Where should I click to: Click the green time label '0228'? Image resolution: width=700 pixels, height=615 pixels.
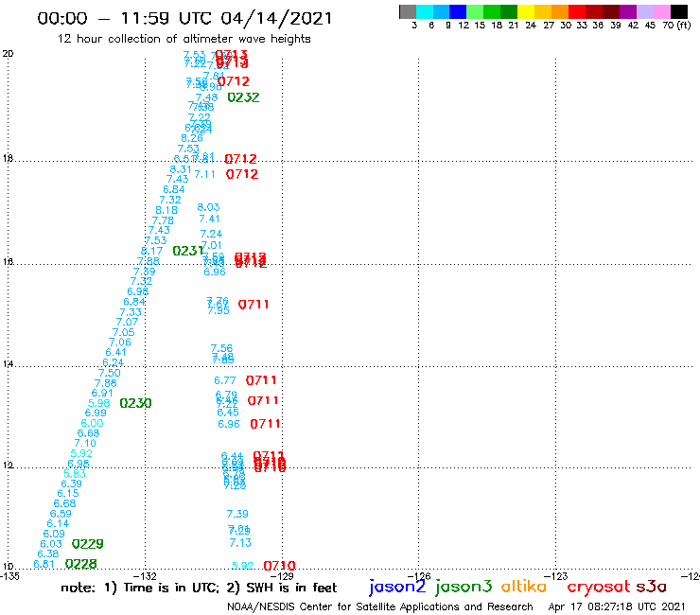pos(80,564)
